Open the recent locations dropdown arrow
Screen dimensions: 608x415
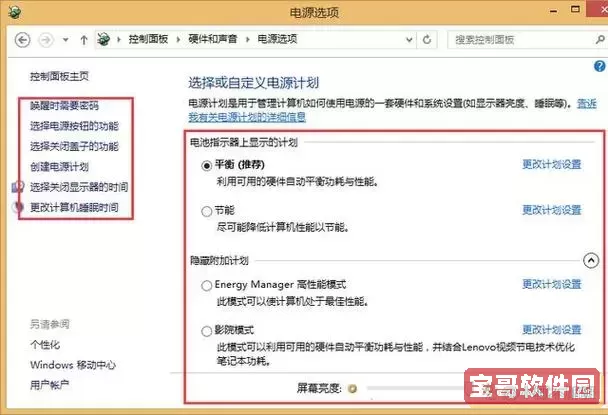[x=66, y=40]
